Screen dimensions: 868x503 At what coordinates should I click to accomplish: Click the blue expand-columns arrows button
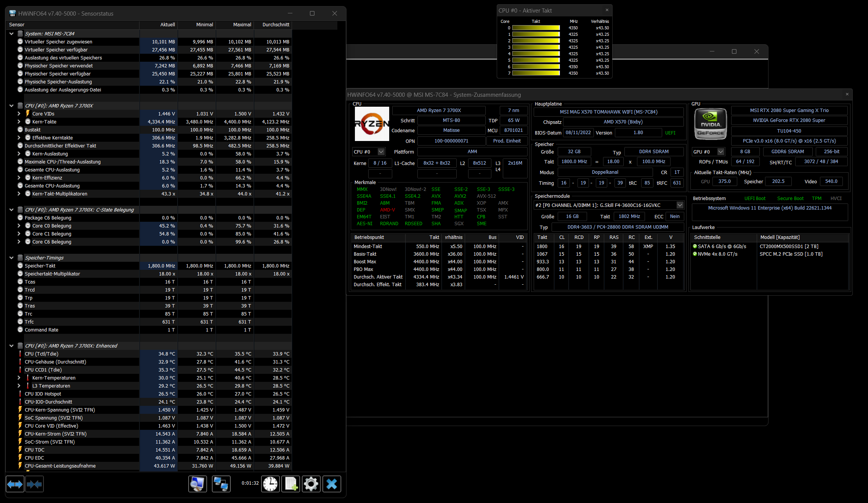coord(15,484)
